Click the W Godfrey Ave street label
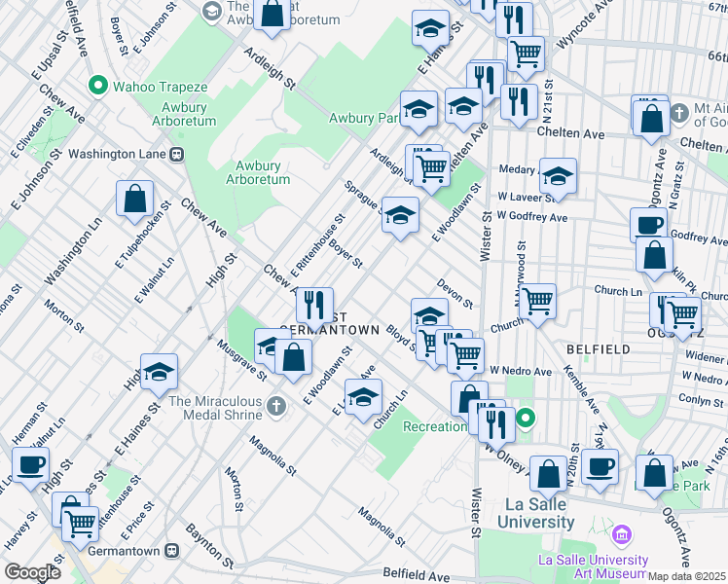The height and width of the screenshot is (584, 728). [532, 216]
